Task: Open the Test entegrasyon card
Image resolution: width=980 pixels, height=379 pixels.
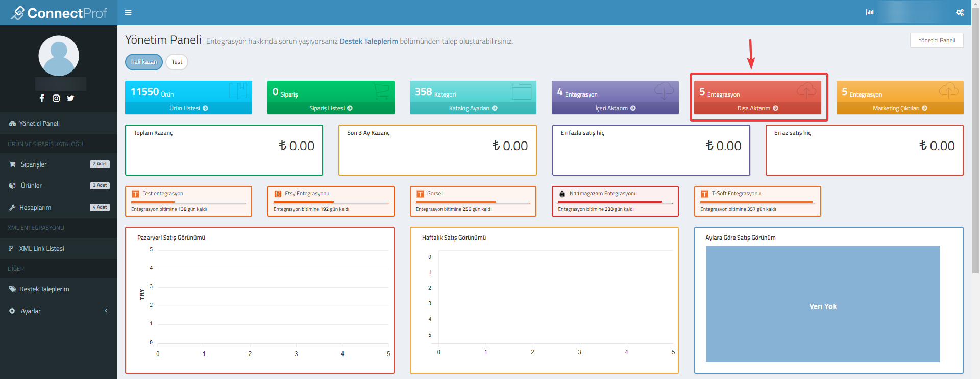Action: (188, 201)
